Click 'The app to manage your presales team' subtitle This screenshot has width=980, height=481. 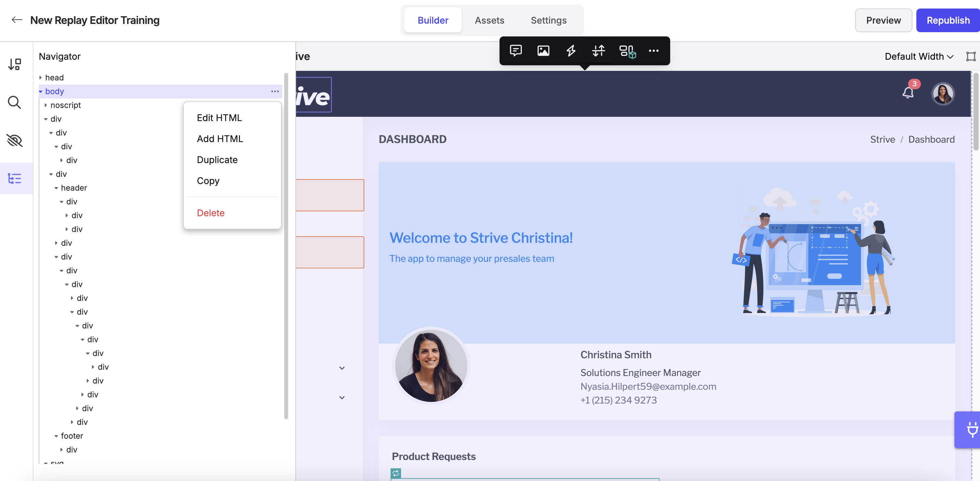coord(471,258)
